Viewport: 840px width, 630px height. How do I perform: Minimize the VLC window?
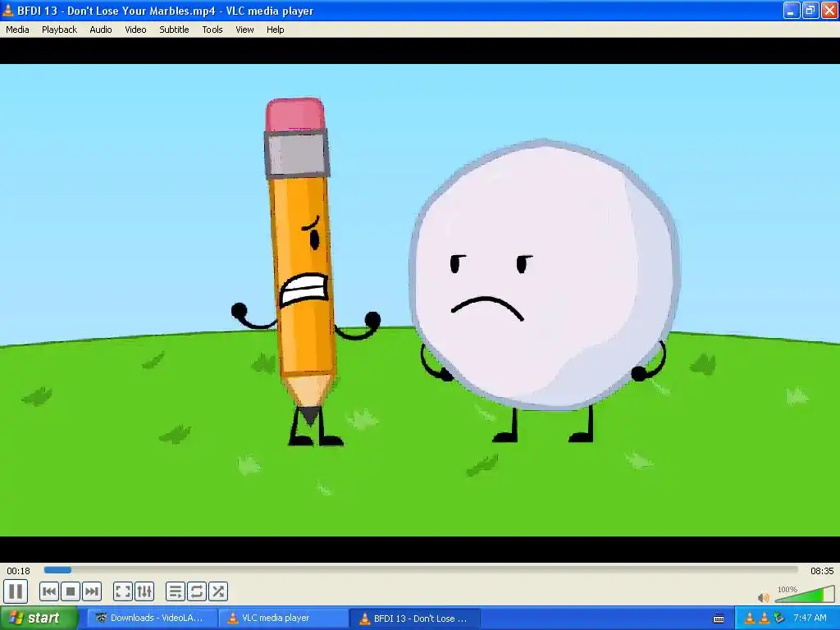point(792,10)
